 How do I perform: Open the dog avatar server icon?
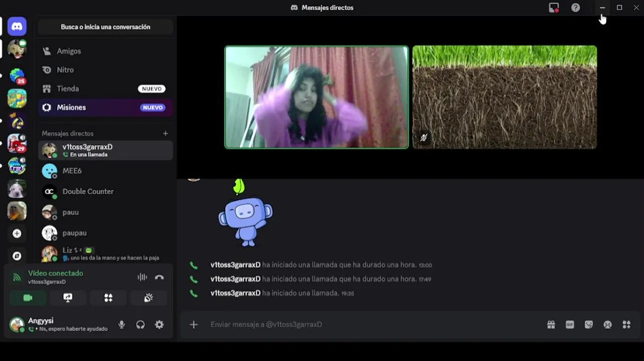(17, 189)
